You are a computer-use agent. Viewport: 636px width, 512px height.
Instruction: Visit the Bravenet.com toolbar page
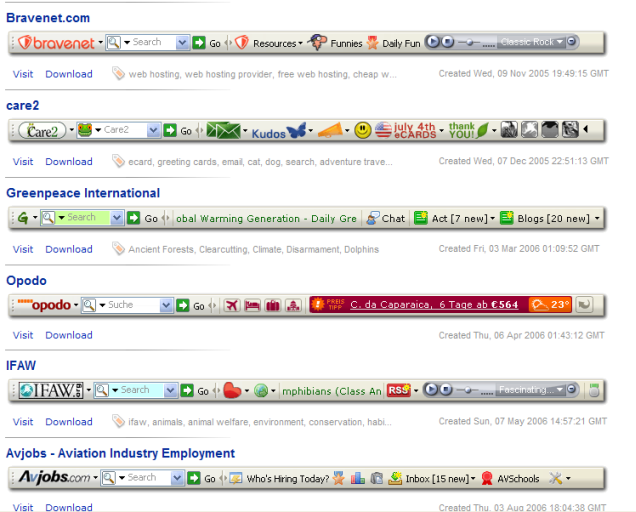click(23, 74)
